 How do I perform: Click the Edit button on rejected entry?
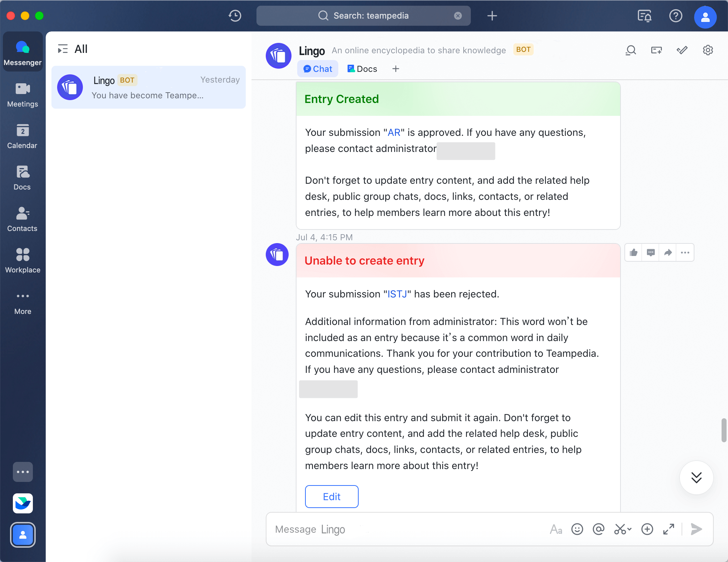(332, 497)
